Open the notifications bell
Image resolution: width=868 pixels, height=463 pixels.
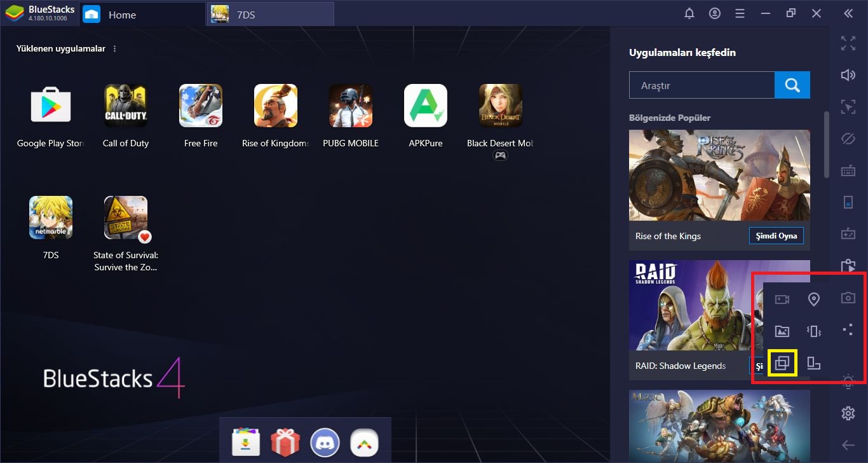(x=689, y=13)
